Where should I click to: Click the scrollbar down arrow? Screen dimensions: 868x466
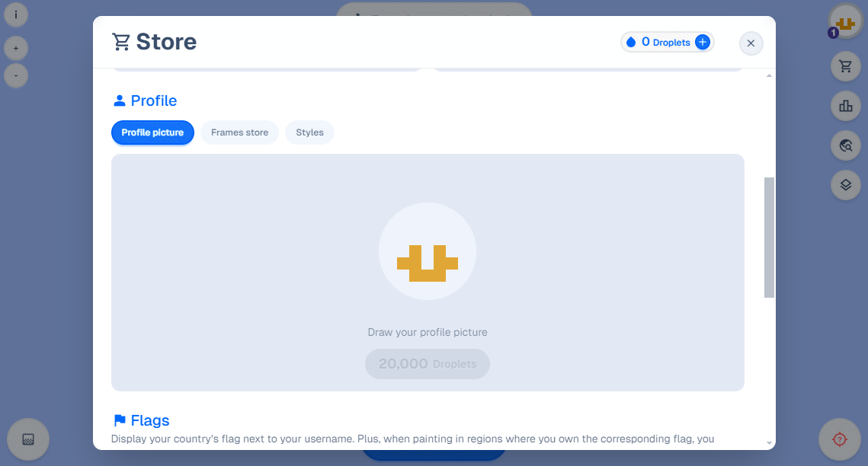769,443
